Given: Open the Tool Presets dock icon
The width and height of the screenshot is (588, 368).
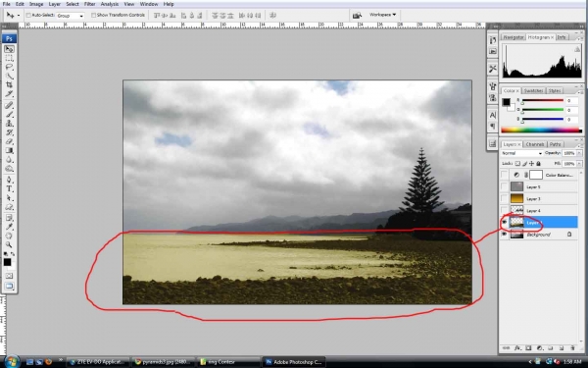Looking at the screenshot, I should pos(492,69).
